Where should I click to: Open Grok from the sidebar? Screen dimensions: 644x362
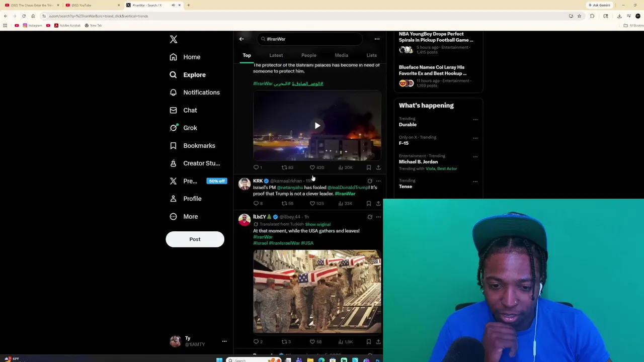184,128
